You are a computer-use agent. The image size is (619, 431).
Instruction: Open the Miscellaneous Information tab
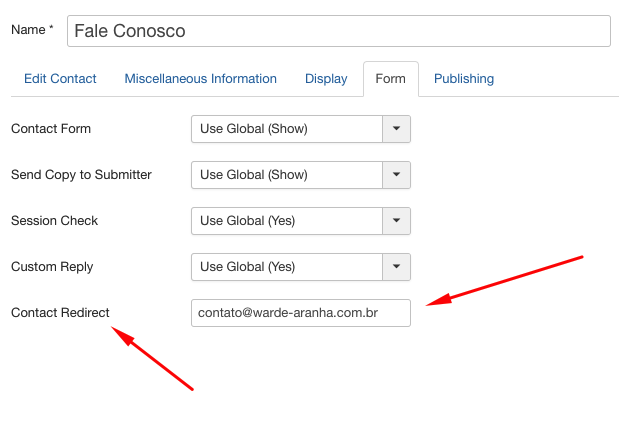tap(200, 79)
